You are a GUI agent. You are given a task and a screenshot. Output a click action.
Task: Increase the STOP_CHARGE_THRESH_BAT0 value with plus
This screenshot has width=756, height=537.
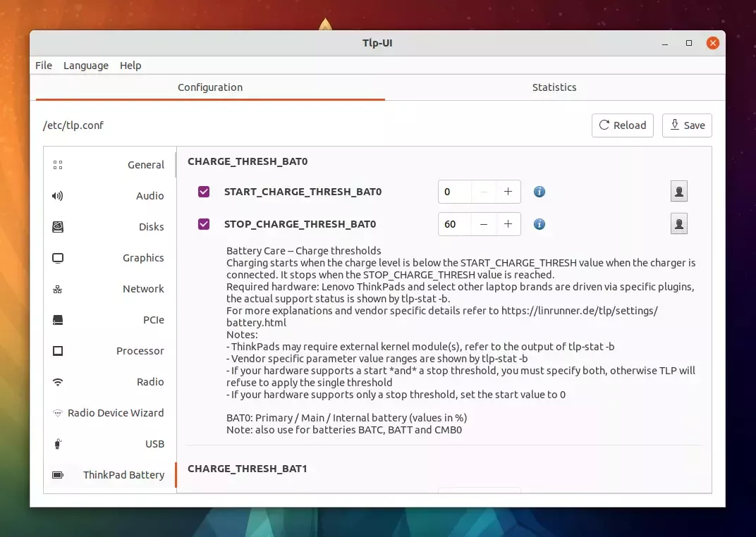pos(508,224)
